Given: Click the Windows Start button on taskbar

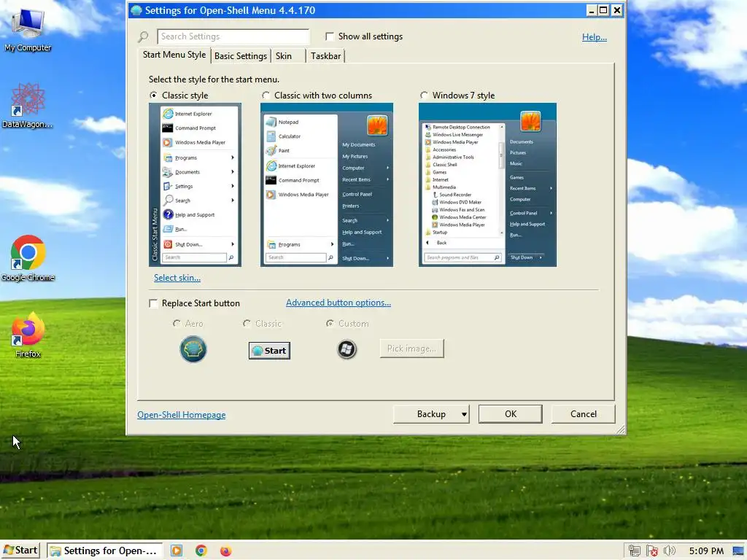Looking at the screenshot, I should click(20, 551).
